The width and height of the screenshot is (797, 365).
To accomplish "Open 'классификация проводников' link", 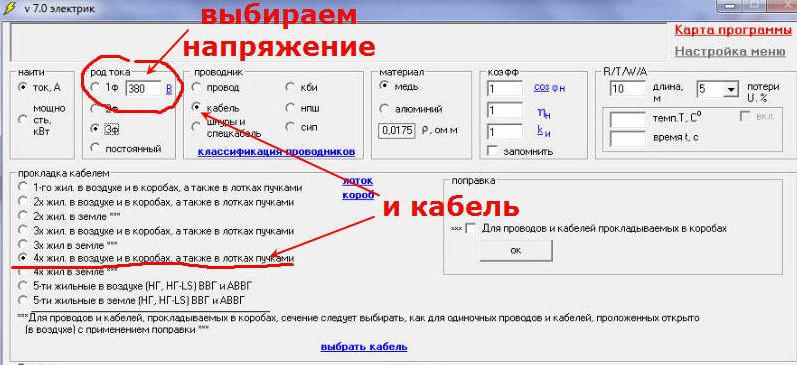I will click(x=276, y=151).
